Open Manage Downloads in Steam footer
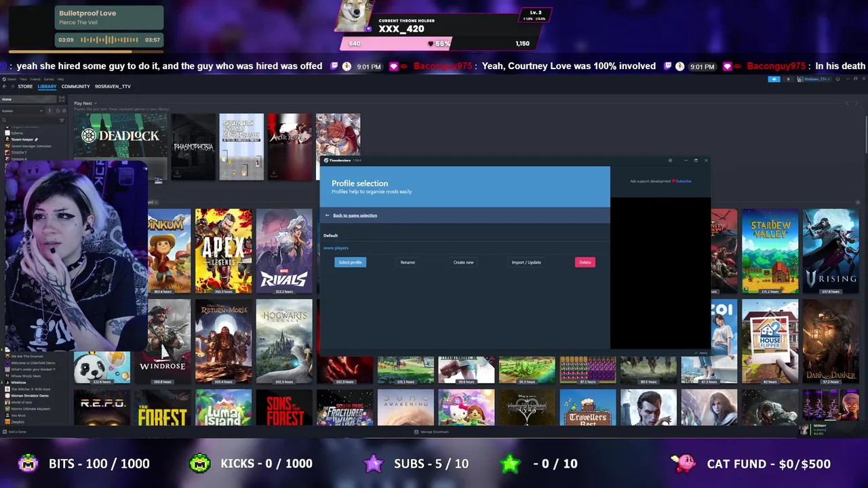 pyautogui.click(x=431, y=432)
